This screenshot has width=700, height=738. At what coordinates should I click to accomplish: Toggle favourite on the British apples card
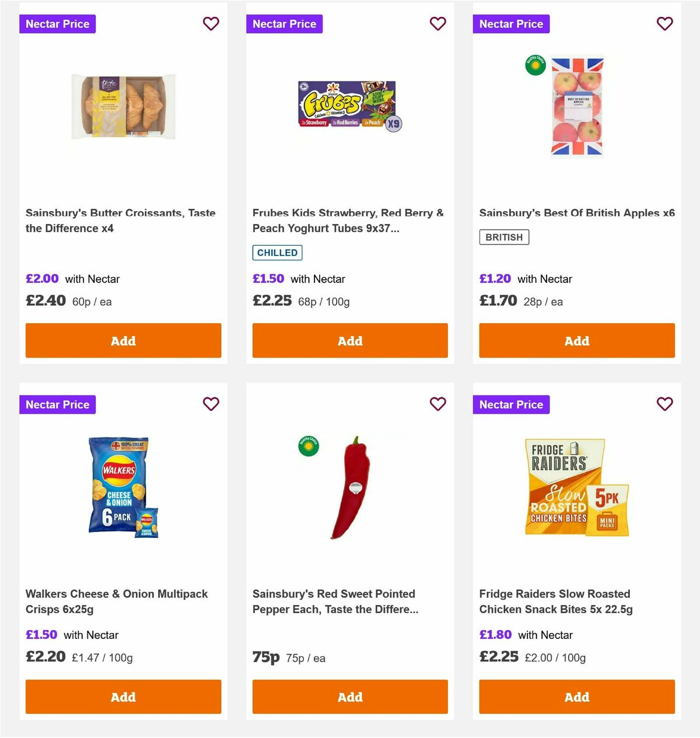pyautogui.click(x=664, y=24)
